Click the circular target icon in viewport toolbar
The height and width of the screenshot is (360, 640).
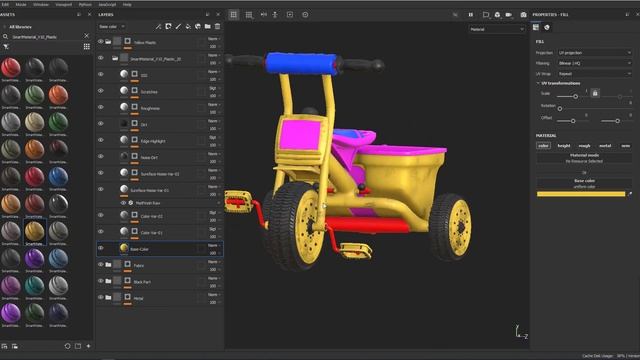click(305, 15)
